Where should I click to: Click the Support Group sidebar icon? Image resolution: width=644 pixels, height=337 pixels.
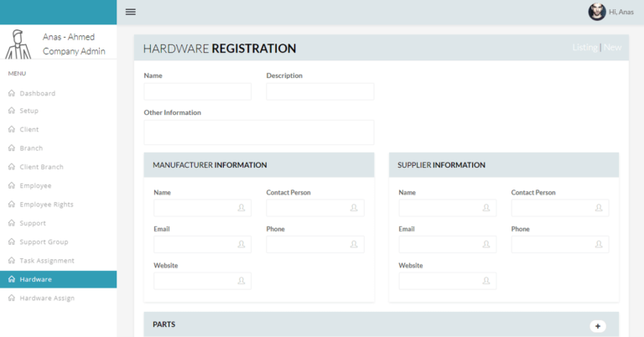click(12, 242)
